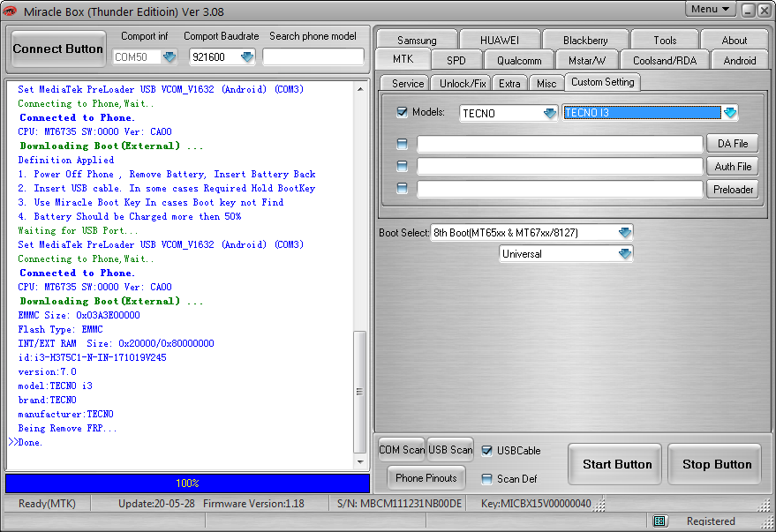This screenshot has height=532, width=776.
Task: Click the "Registered" status text
Action: point(711,521)
